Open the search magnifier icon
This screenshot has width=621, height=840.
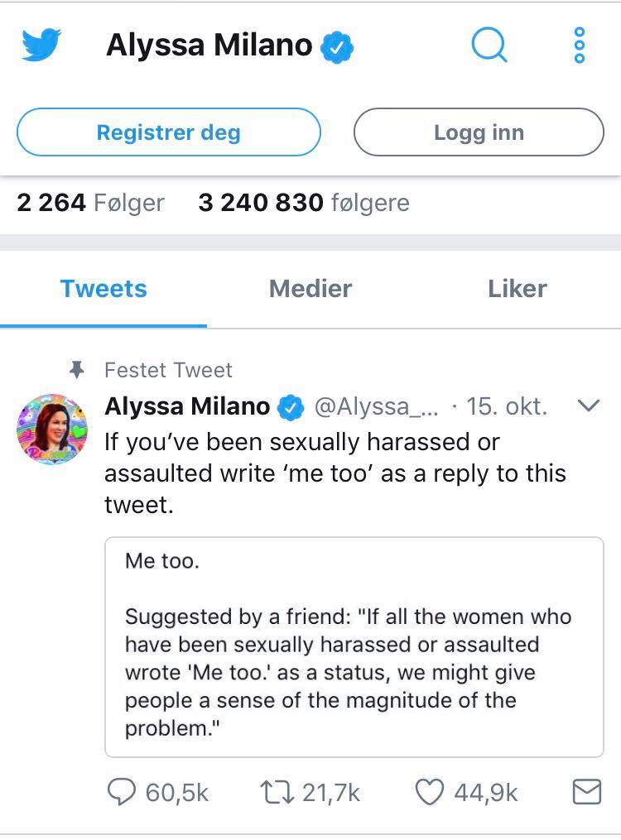(x=489, y=45)
